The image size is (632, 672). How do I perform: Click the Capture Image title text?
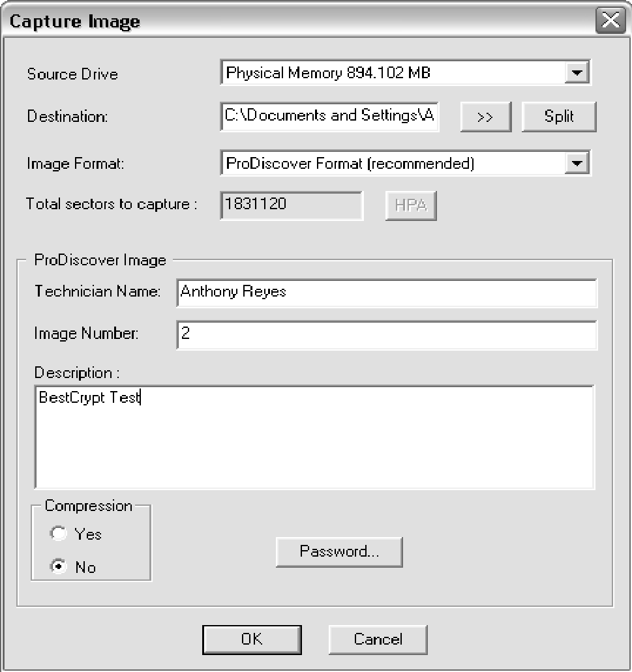pyautogui.click(x=74, y=22)
